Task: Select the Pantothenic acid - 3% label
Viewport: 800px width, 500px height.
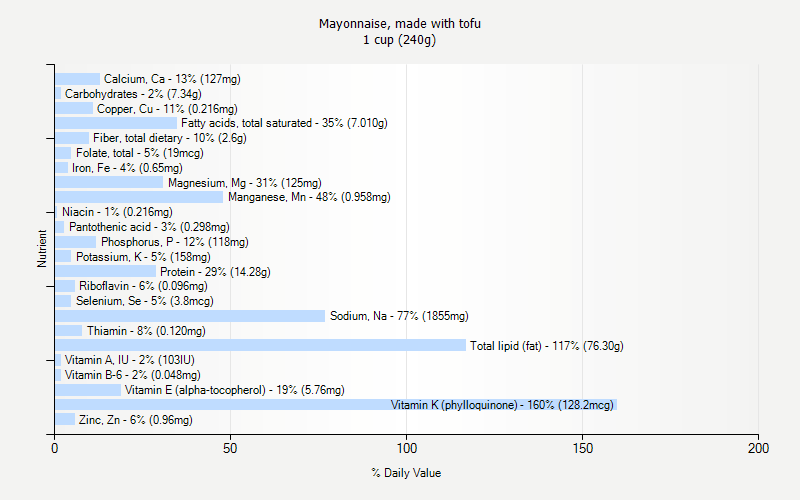Action: tap(149, 227)
